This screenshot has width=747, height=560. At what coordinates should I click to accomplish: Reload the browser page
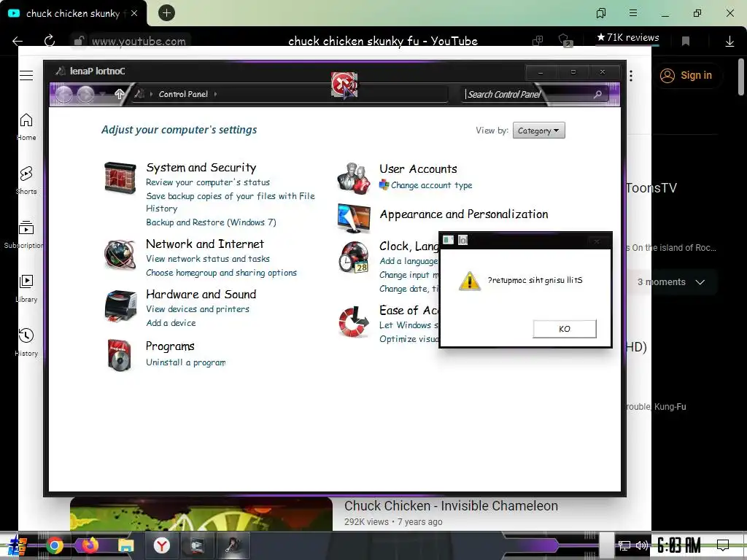click(x=50, y=41)
